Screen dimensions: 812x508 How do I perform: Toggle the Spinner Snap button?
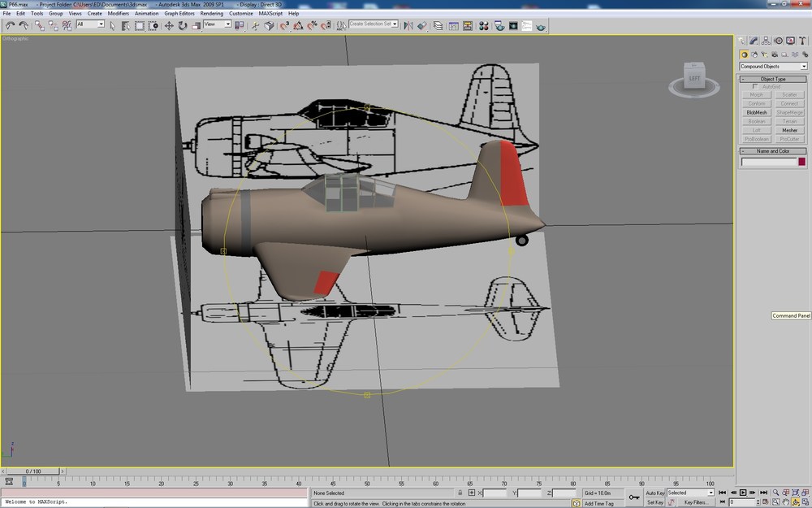326,25
